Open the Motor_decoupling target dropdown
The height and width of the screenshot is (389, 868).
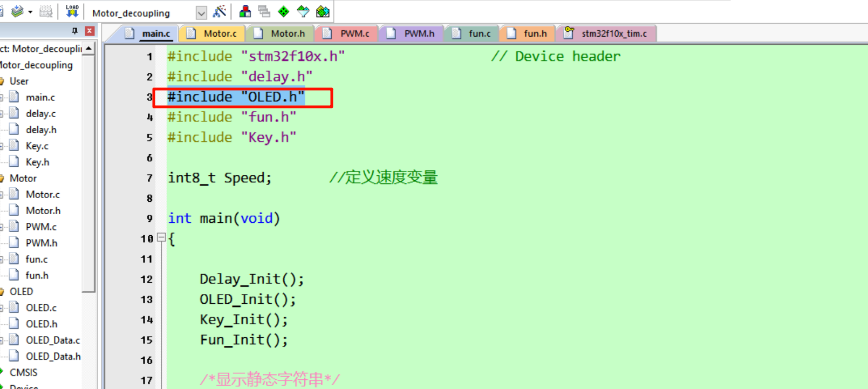[201, 12]
